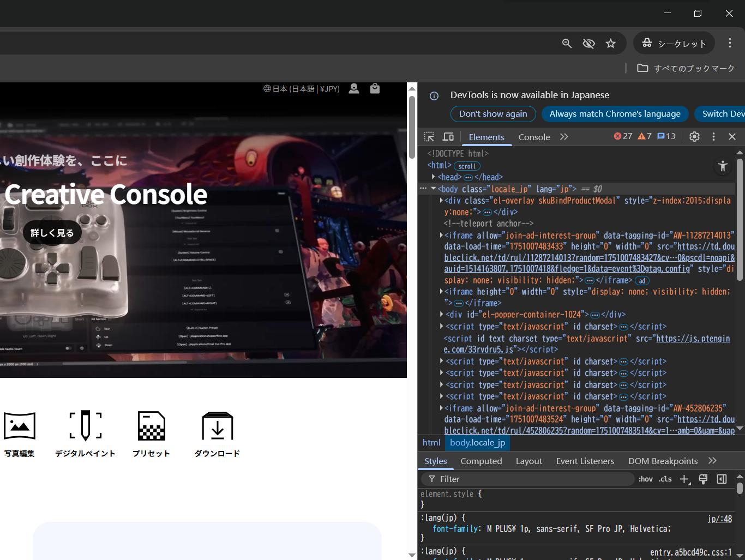Switch to the Styles tab
Screen dimensions: 745x560
tap(436, 461)
